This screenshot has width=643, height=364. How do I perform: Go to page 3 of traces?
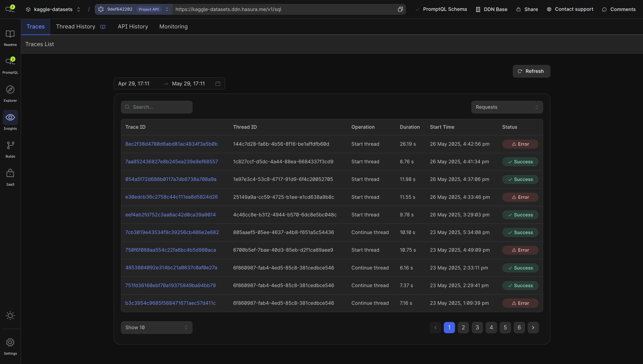(x=477, y=327)
